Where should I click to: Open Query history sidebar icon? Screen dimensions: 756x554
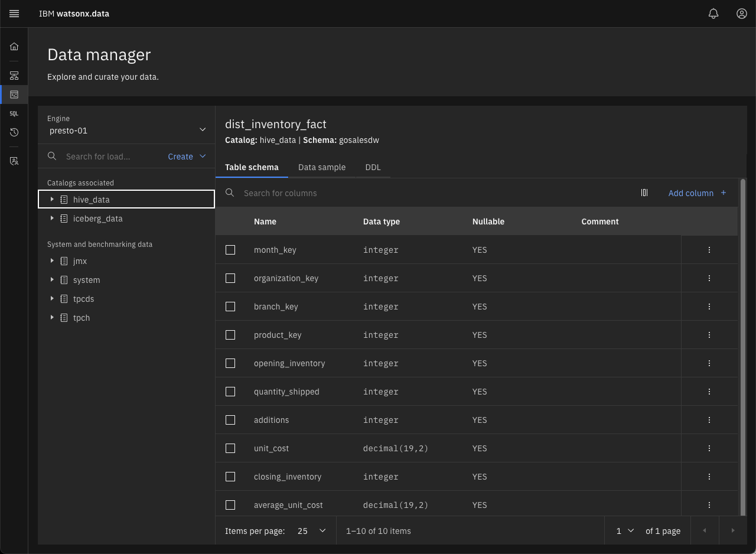coord(14,132)
